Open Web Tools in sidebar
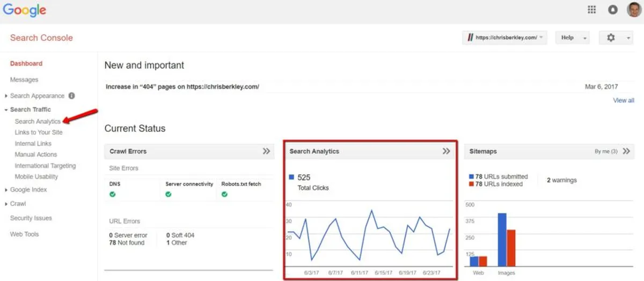 coord(25,234)
